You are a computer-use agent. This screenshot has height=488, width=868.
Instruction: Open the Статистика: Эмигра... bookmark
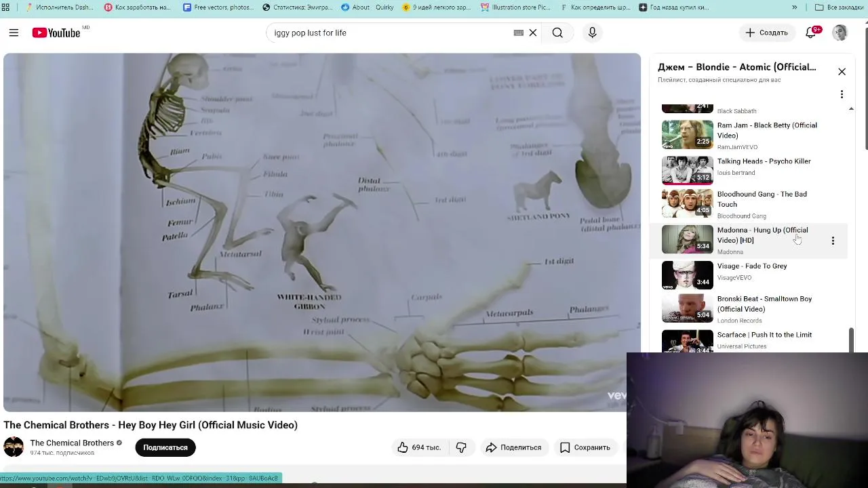coord(298,7)
